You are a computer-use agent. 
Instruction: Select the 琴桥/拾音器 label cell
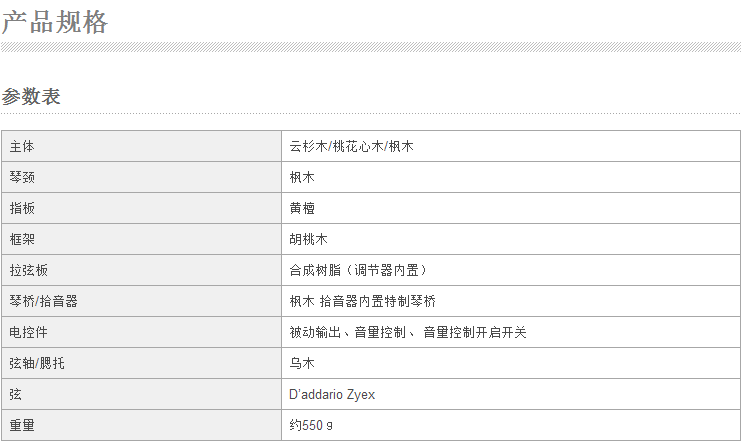43,301
